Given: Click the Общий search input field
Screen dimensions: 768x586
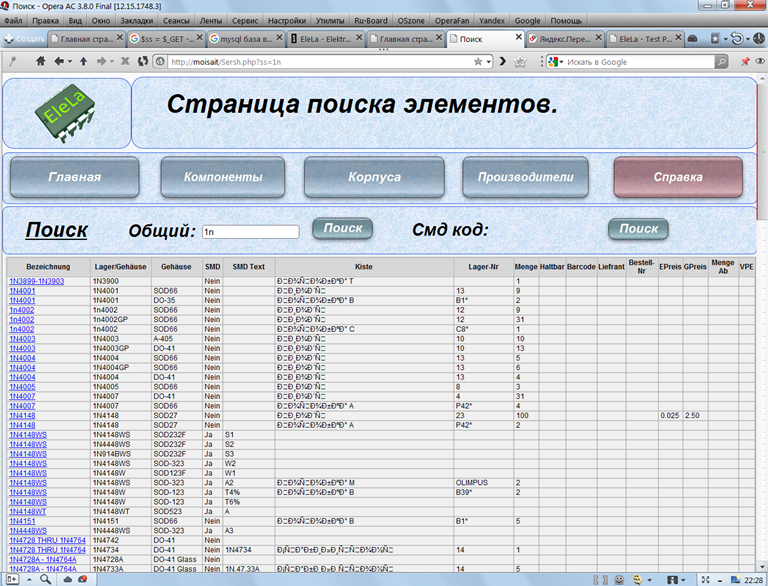Looking at the screenshot, I should tap(251, 232).
